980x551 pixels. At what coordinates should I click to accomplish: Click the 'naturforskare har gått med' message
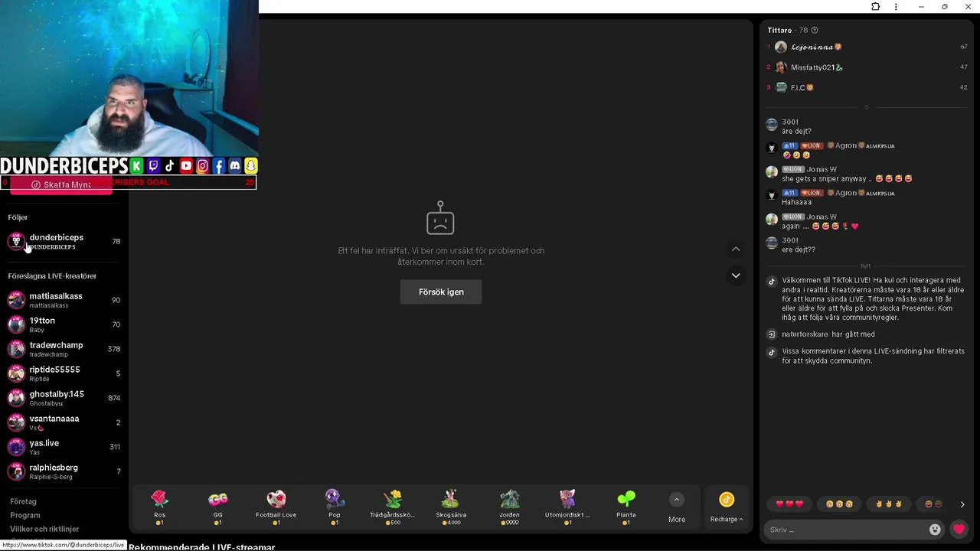click(828, 334)
